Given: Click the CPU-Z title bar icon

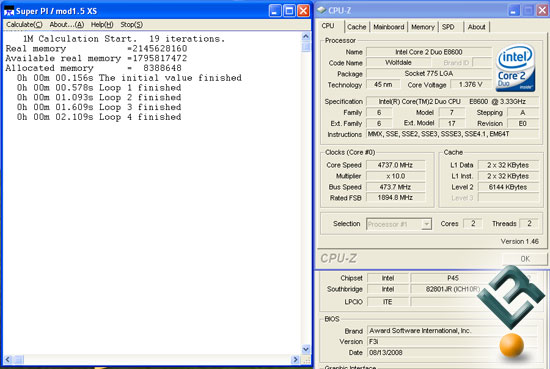Looking at the screenshot, I should [322, 10].
